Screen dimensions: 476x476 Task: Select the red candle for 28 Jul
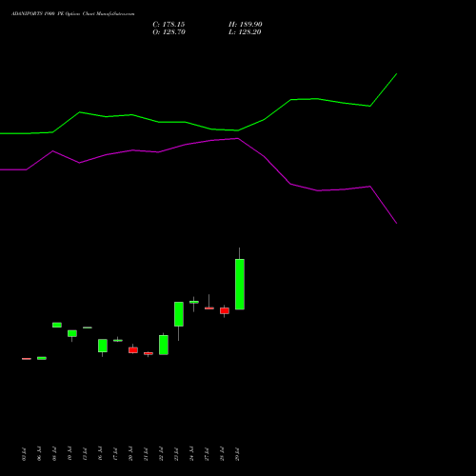pos(225,310)
